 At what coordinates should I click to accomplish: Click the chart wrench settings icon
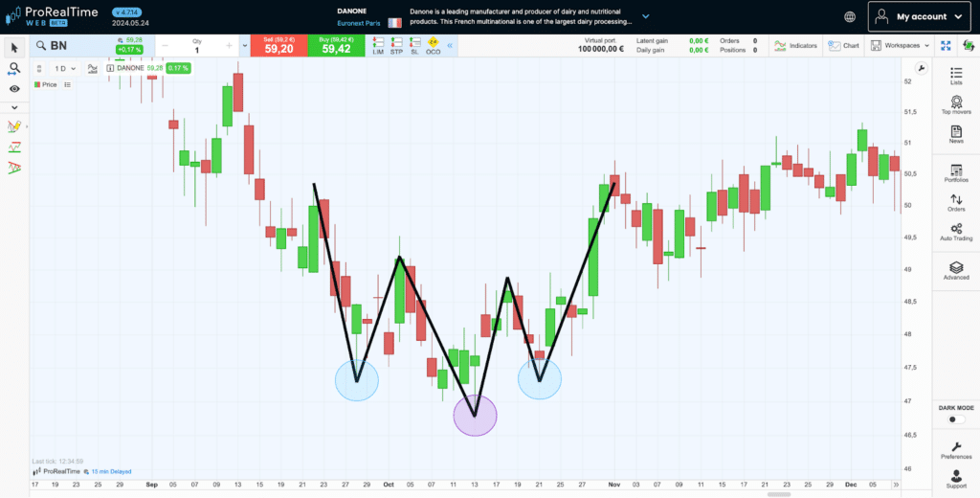pos(922,68)
